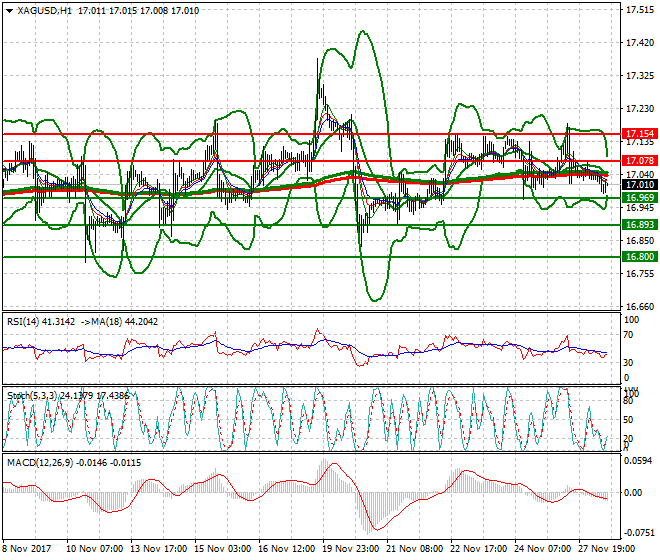
Task: Select the red 17.078 resistance price tag
Action: [x=638, y=160]
